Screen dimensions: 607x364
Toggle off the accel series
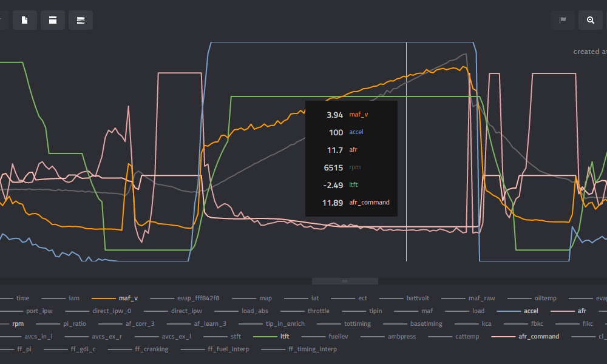click(x=531, y=311)
